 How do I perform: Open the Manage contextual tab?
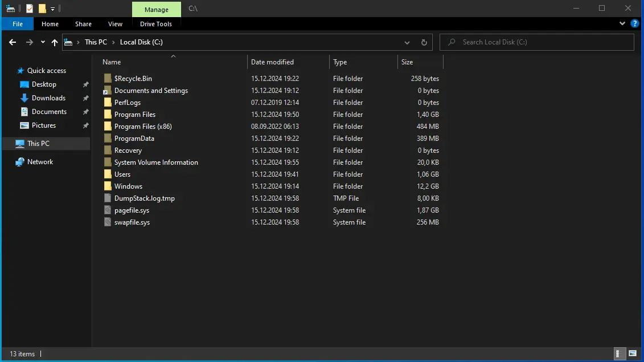[157, 10]
